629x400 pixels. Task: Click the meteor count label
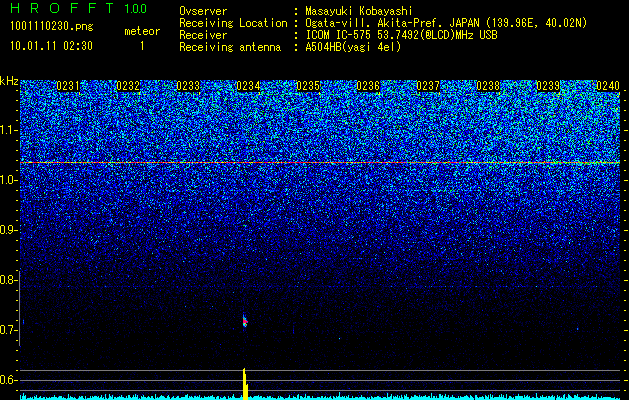click(142, 31)
